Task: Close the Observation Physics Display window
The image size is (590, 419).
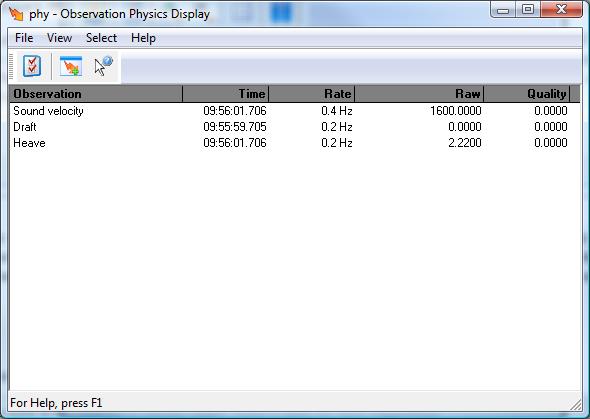Action: 561,10
